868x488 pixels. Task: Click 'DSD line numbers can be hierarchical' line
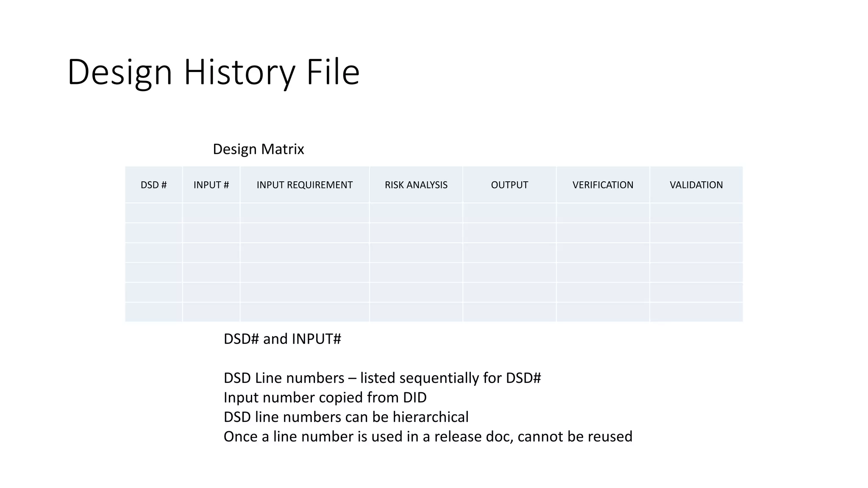[346, 417]
